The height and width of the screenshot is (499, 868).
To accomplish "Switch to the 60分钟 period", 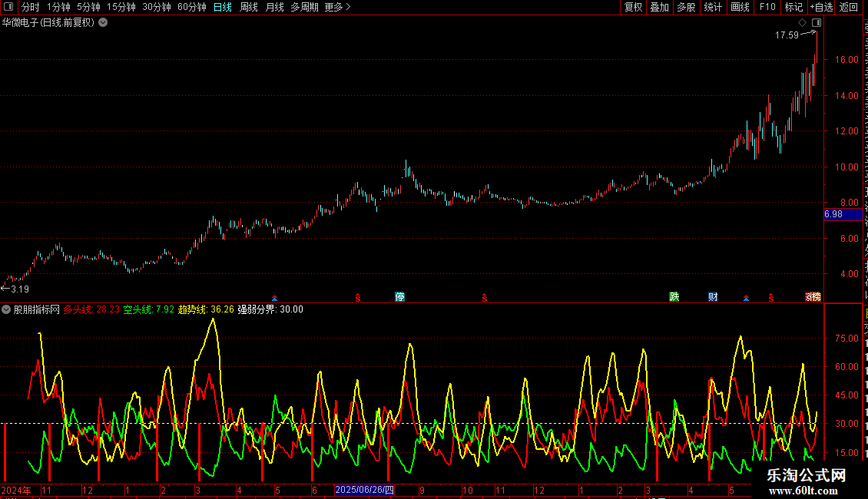I will coord(192,7).
